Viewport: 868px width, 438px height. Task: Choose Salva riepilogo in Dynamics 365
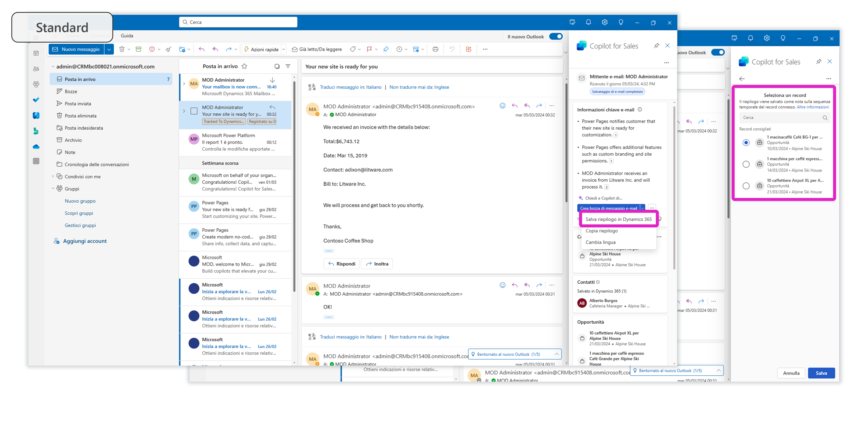pos(618,219)
